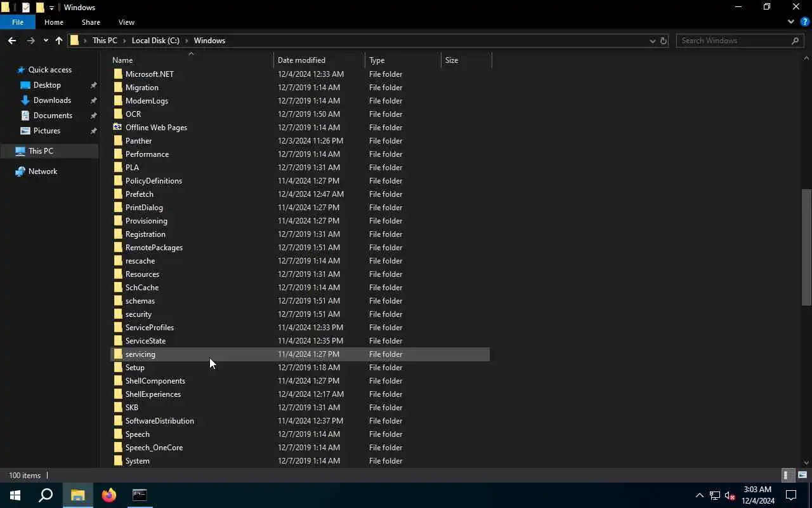Screen dimensions: 812x508
Task: Click the New folder quick access icon
Action: coord(39,8)
